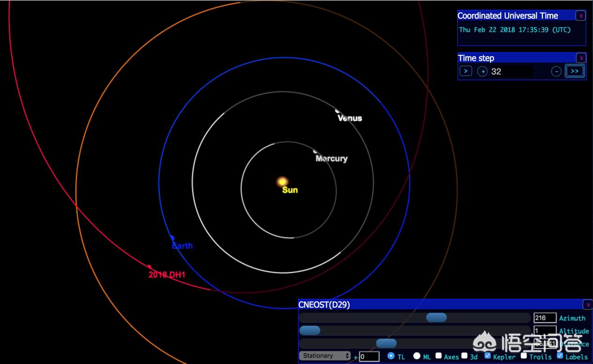
Task: Click the Earth planet marker
Action: (x=172, y=238)
